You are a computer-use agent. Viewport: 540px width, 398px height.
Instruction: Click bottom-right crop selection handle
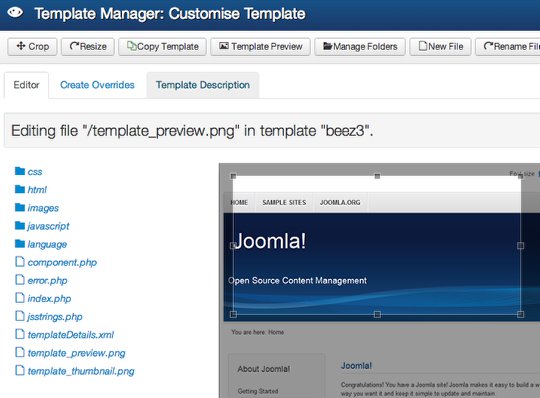point(520,314)
